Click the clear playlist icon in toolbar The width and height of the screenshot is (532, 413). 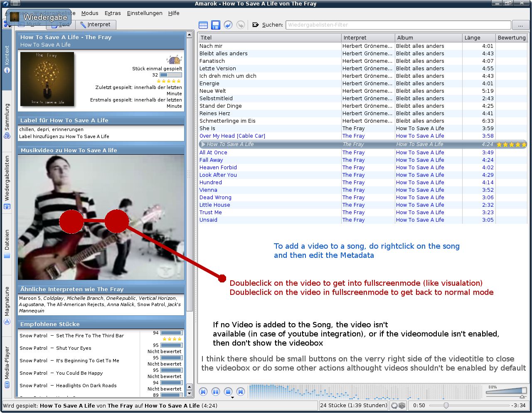coord(203,25)
